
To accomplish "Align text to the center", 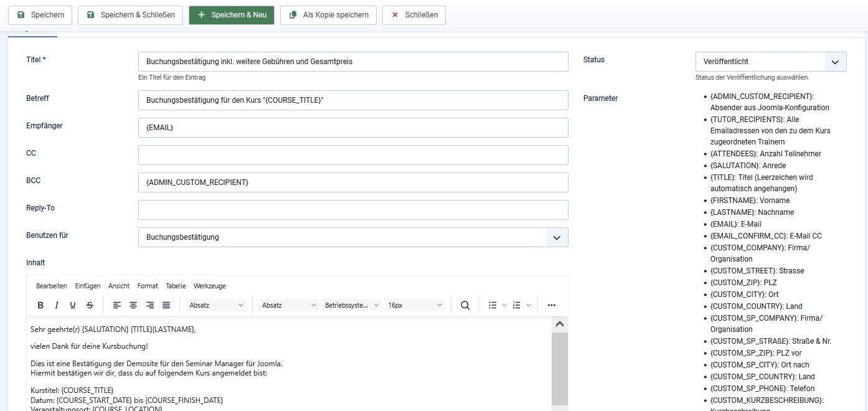I will (133, 305).
